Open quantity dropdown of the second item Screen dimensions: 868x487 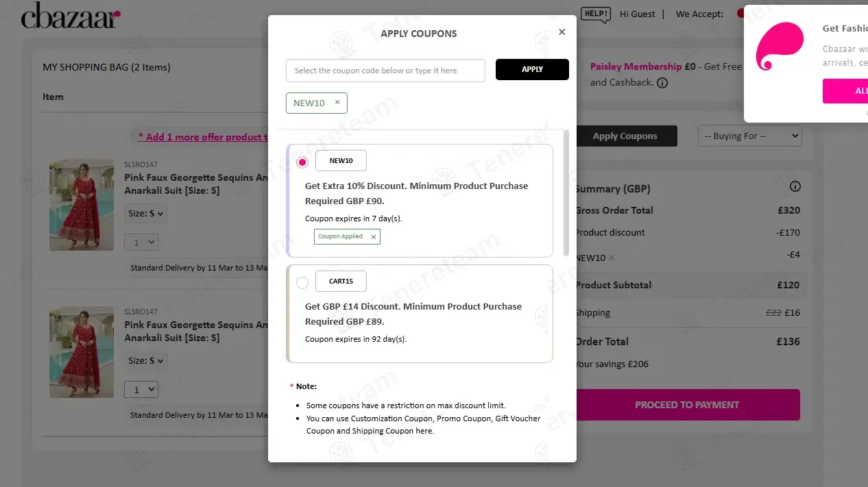click(141, 390)
